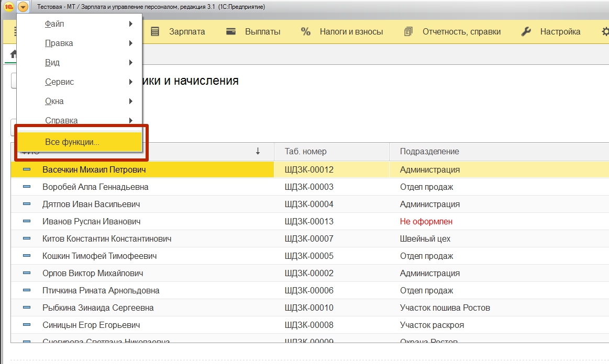
Task: Click the Участок раскроя cell
Action: (x=432, y=325)
